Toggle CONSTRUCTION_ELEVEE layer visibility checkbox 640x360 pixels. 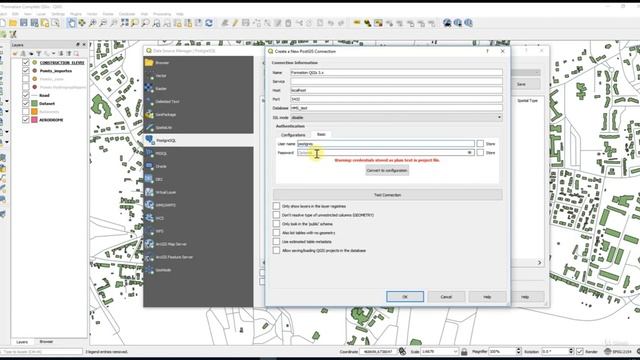(x=26, y=62)
